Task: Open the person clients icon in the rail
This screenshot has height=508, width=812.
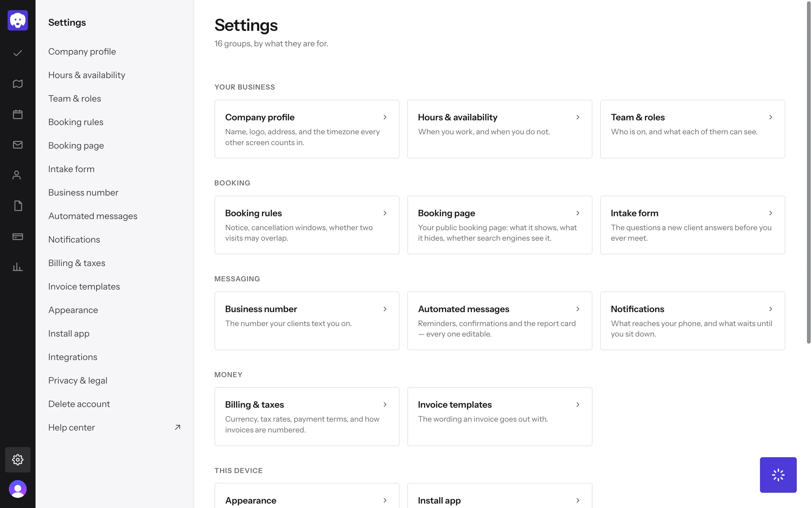Action: pyautogui.click(x=17, y=175)
